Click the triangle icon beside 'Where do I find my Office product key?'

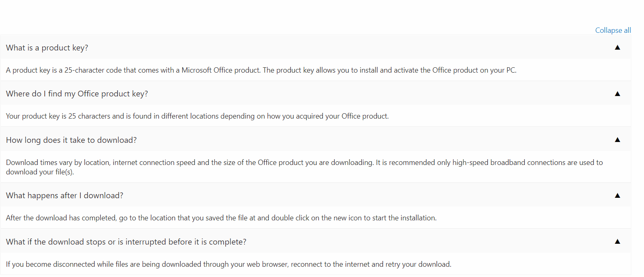click(617, 94)
